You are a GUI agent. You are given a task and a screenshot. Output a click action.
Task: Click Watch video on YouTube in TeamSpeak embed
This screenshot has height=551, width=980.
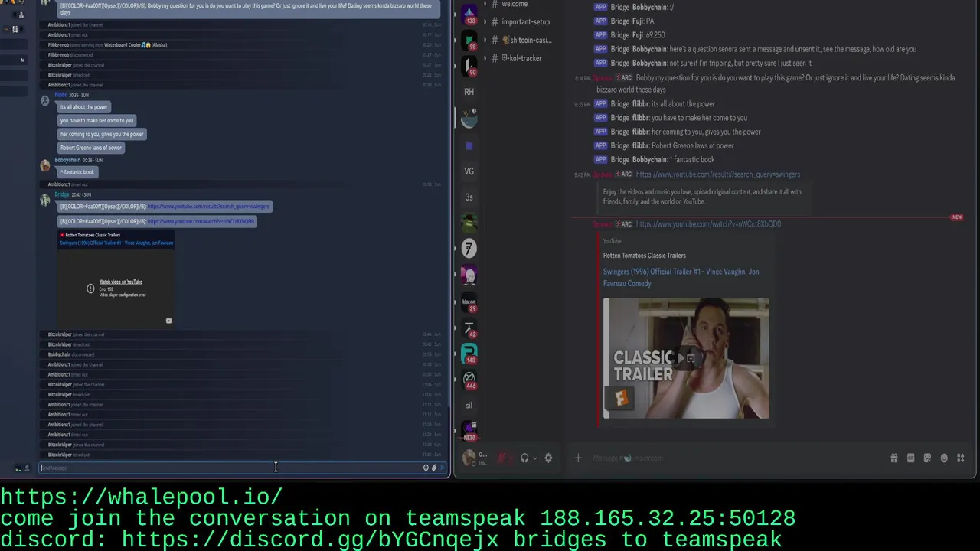click(120, 282)
